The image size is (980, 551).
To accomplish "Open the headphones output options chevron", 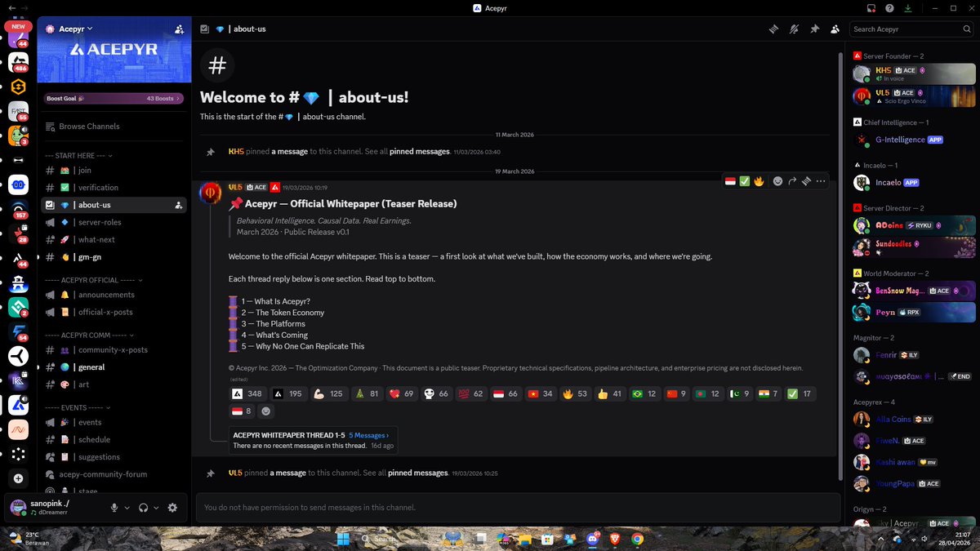I will 155,508.
